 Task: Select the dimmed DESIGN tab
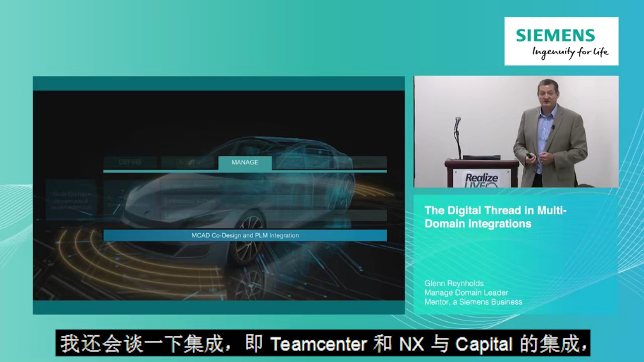(x=187, y=163)
